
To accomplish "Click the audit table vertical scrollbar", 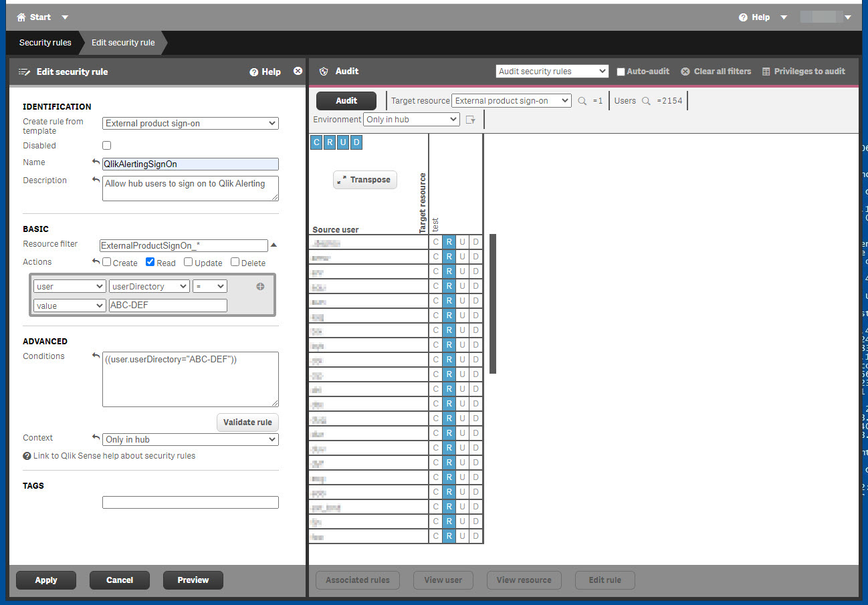I will tap(493, 304).
